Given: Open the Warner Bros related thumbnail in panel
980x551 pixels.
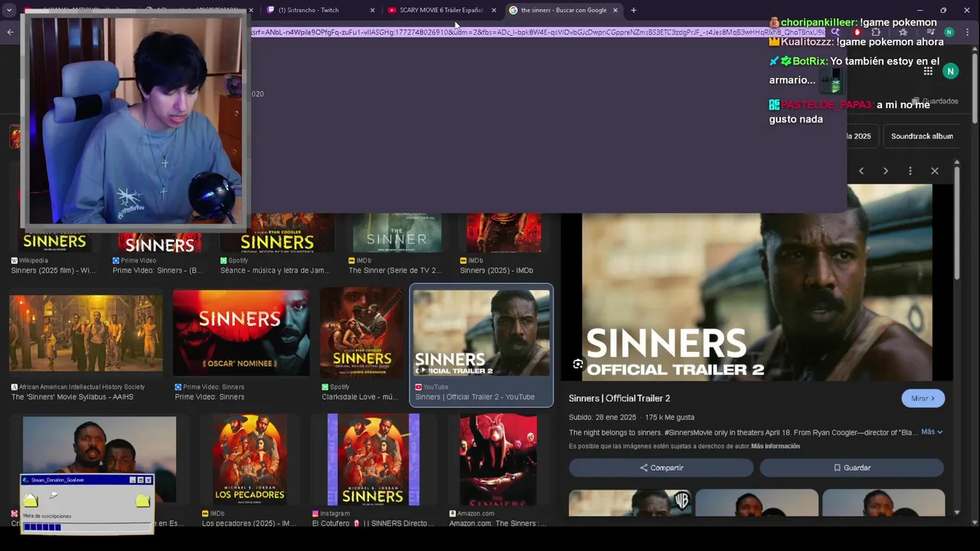Looking at the screenshot, I should 629,503.
